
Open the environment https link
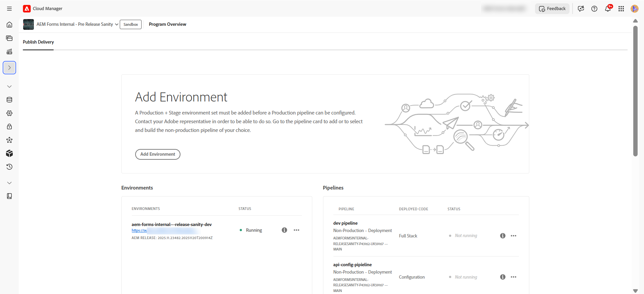point(139,231)
